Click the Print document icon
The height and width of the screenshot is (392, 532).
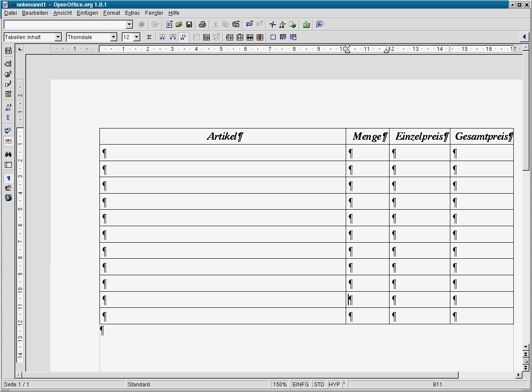coord(202,24)
